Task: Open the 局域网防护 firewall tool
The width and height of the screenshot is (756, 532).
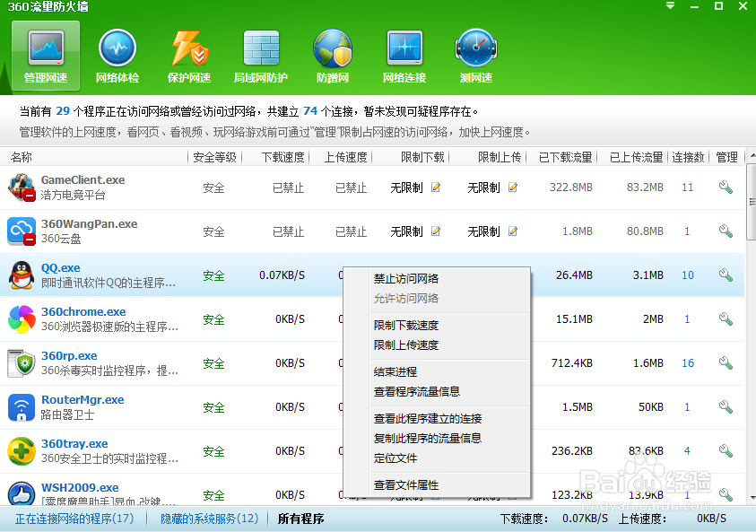Action: tap(261, 56)
